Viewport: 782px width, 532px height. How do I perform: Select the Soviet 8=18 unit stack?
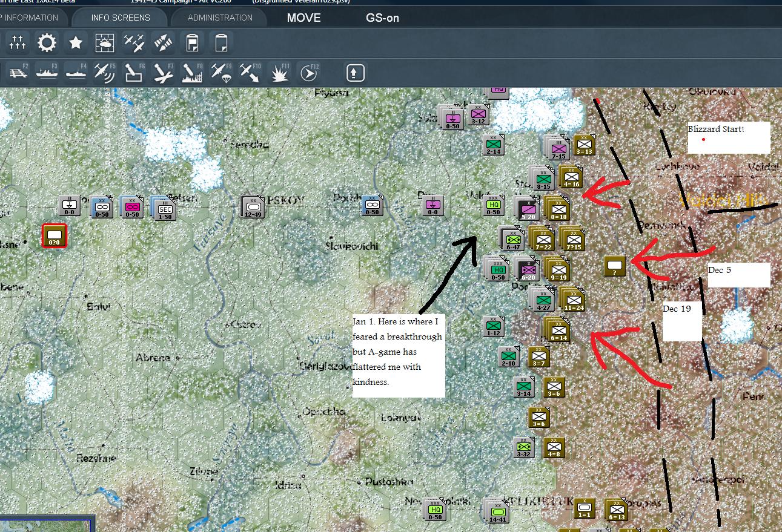point(558,209)
